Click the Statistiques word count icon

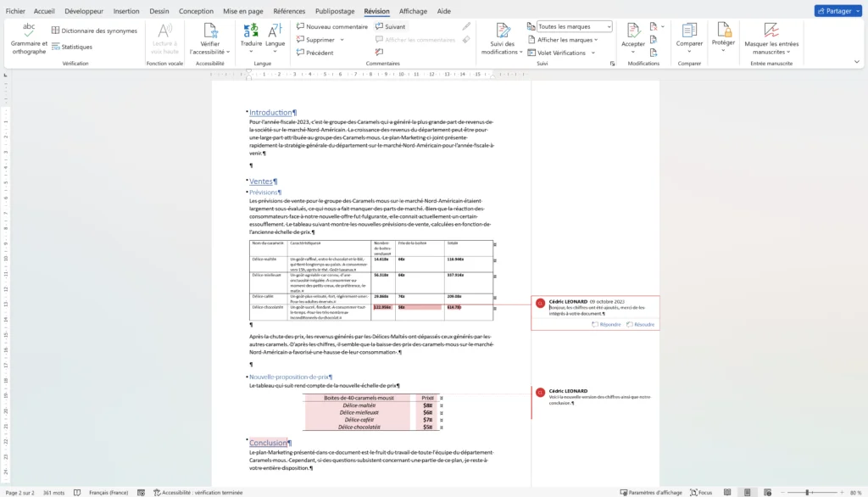(71, 47)
